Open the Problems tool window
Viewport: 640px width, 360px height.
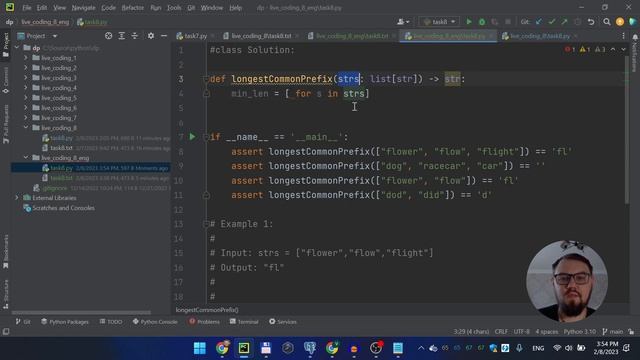click(x=204, y=322)
